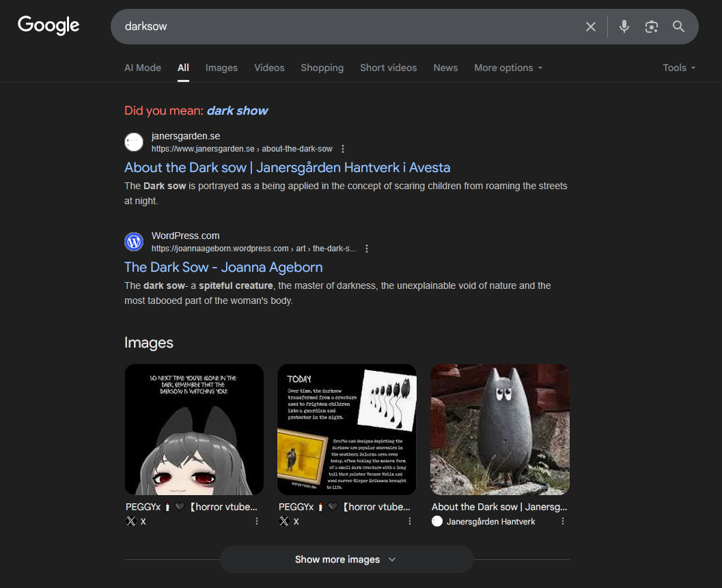Image resolution: width=722 pixels, height=588 pixels.
Task: Open the Short videos tab
Action: coord(389,68)
